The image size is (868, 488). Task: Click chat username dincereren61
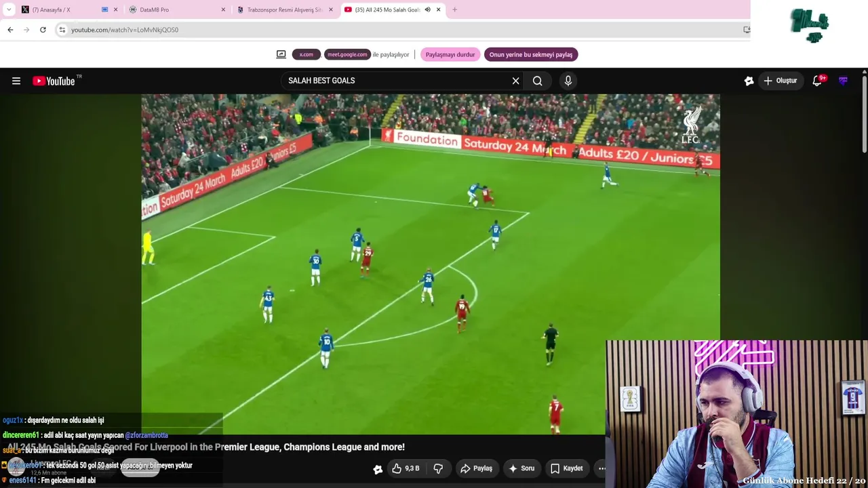21,435
